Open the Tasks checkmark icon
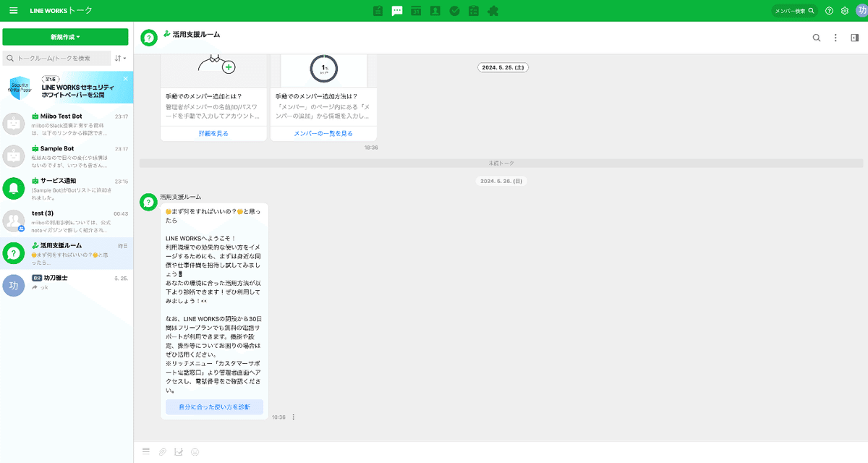Image resolution: width=868 pixels, height=463 pixels. point(454,11)
